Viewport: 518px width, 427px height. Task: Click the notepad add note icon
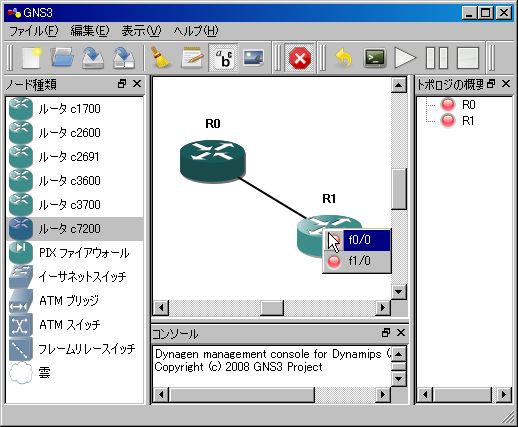[192, 58]
